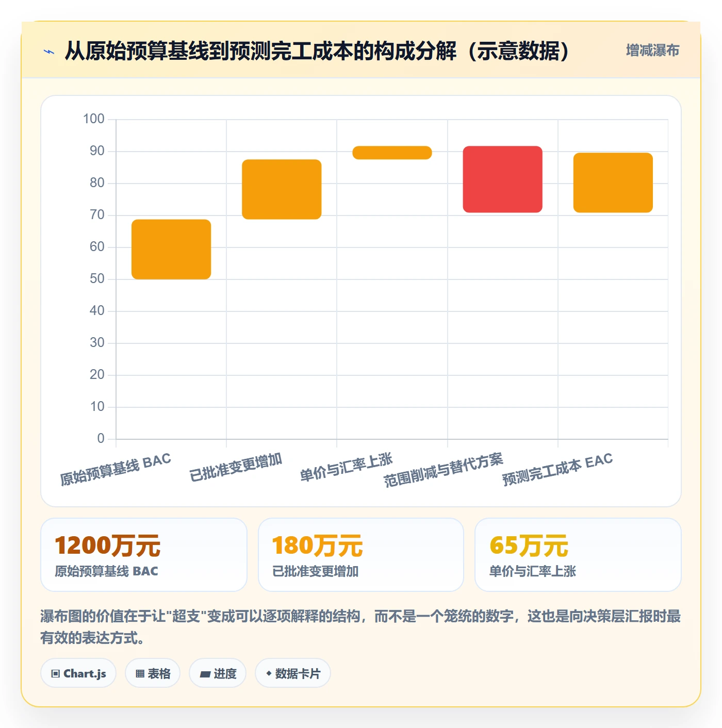722x728 pixels.
Task: Select the 预测完工成本 EAC orange bar
Action: point(613,183)
